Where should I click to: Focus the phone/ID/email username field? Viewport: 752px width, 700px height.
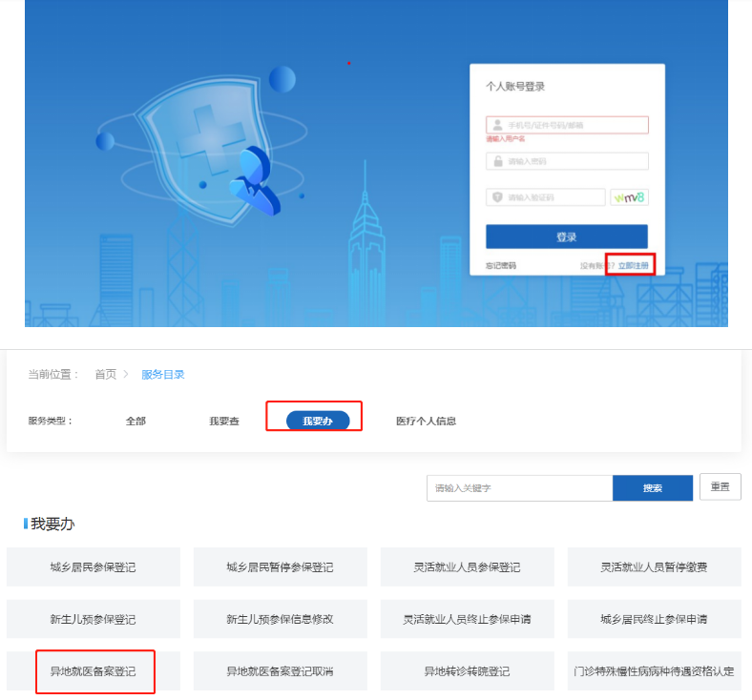coord(567,125)
